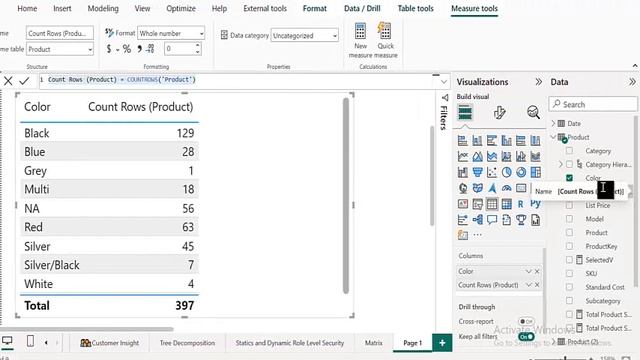Select the Scatter chart visual
The height and width of the screenshot is (360, 640).
pyautogui.click(x=492, y=172)
